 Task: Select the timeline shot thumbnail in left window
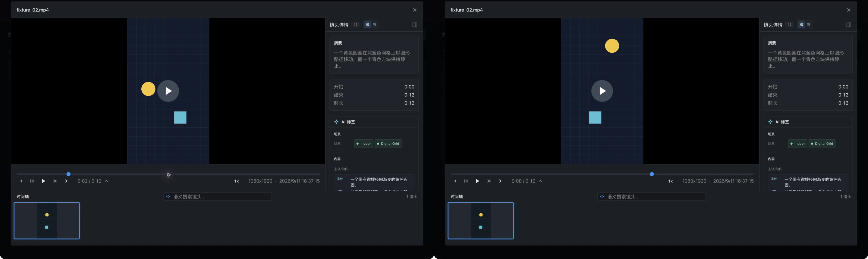[x=47, y=221]
